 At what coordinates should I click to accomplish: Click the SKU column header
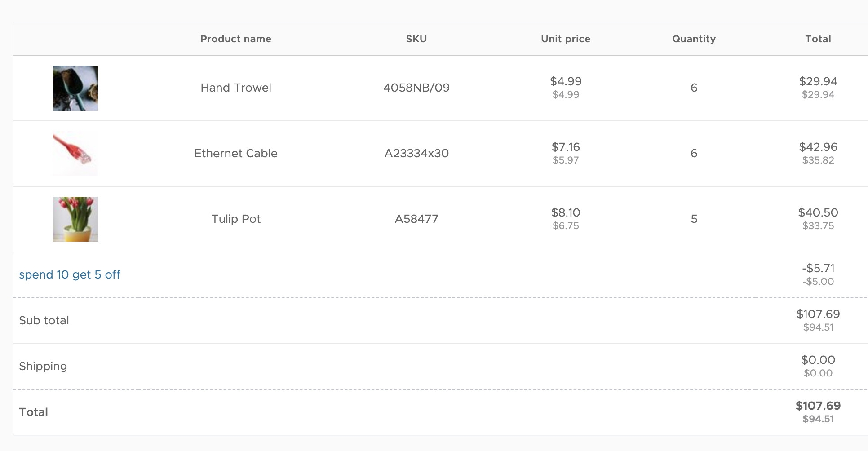click(416, 39)
